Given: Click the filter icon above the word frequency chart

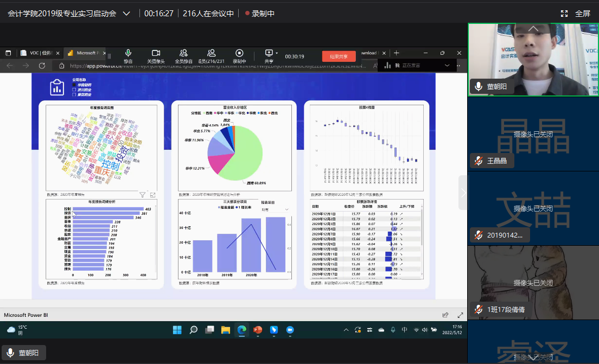Looking at the screenshot, I should (x=142, y=194).
